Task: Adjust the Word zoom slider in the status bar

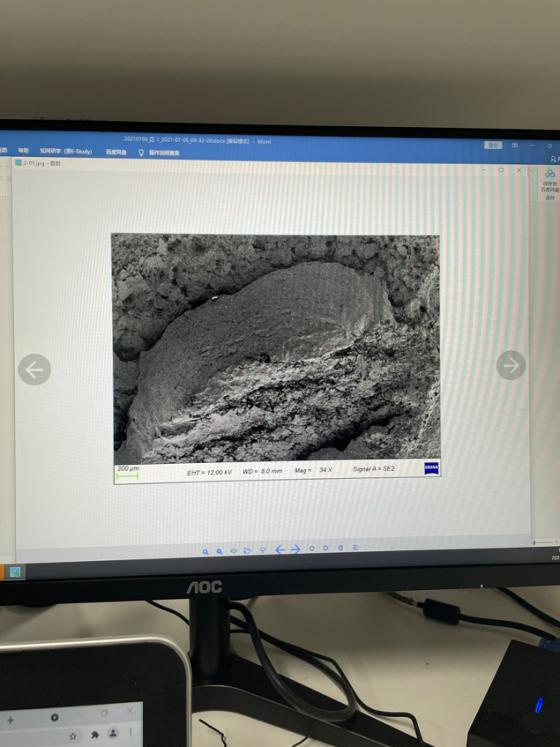Action: [x=543, y=542]
